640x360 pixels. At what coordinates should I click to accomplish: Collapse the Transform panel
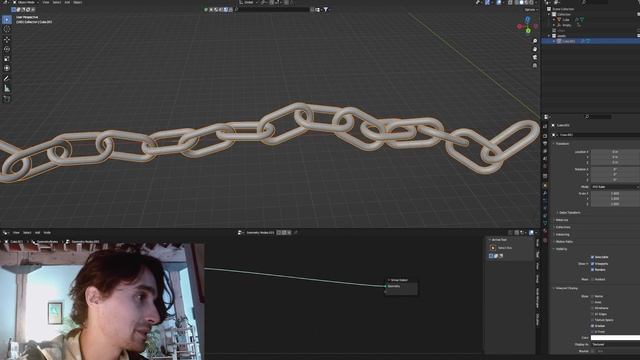click(x=562, y=144)
